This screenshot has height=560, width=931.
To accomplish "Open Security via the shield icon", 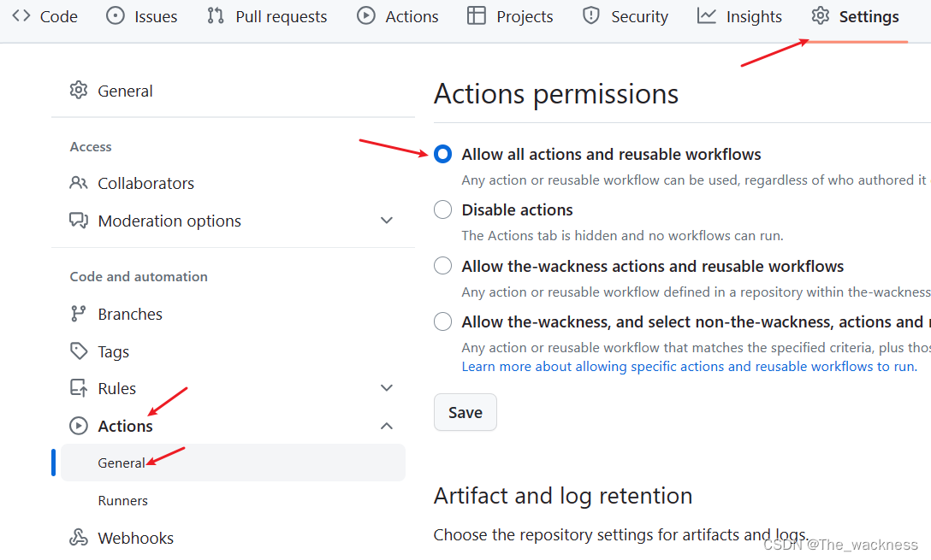I will [x=591, y=15].
